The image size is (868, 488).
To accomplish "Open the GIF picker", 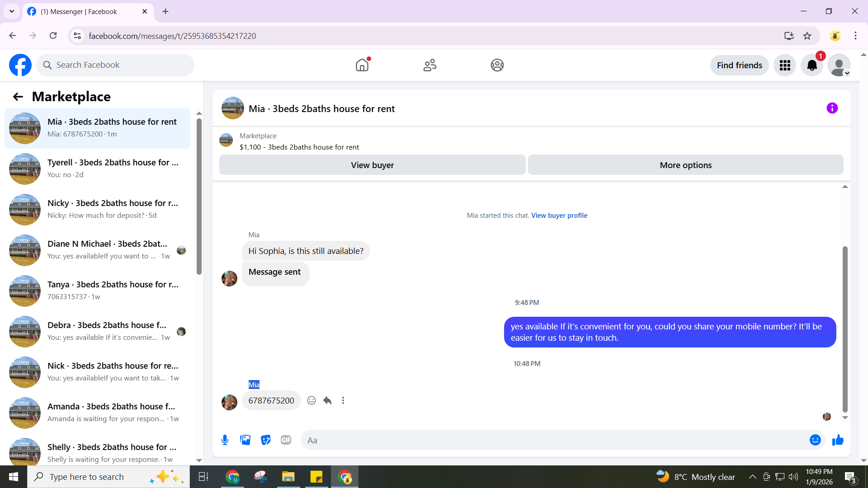I will pyautogui.click(x=286, y=440).
